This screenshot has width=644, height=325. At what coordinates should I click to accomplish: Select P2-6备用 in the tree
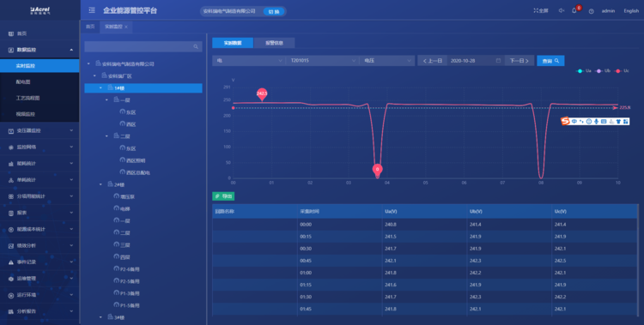coord(130,269)
